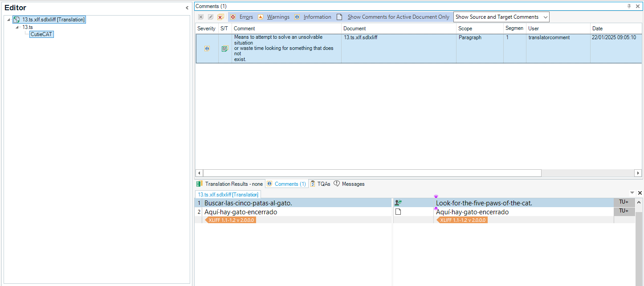Switch to the TQAs tab
Viewport: 644px width, 286px height.
click(x=320, y=184)
